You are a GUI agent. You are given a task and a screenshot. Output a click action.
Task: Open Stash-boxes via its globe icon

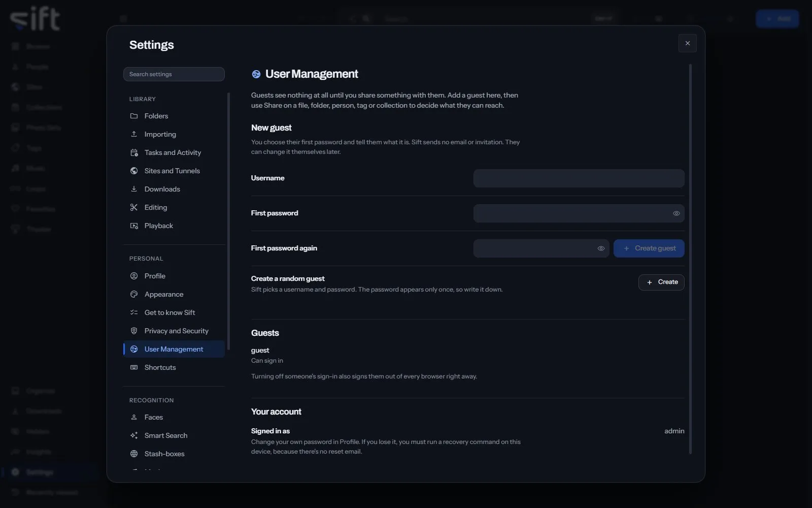(134, 454)
